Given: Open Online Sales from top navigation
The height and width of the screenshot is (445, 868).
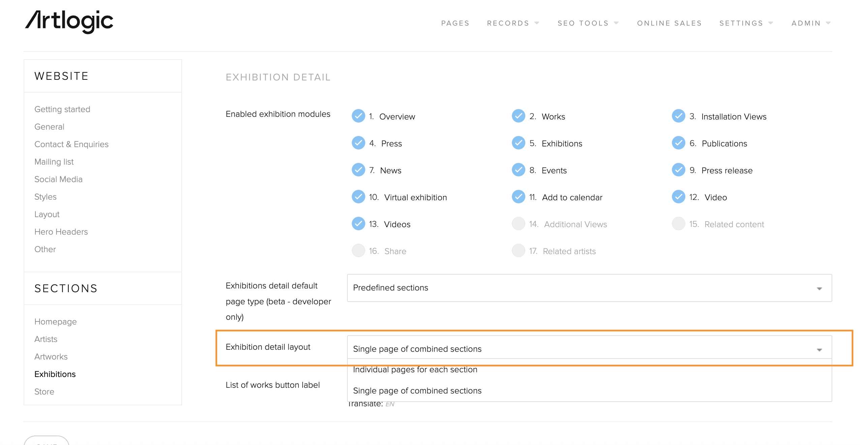Looking at the screenshot, I should point(669,23).
